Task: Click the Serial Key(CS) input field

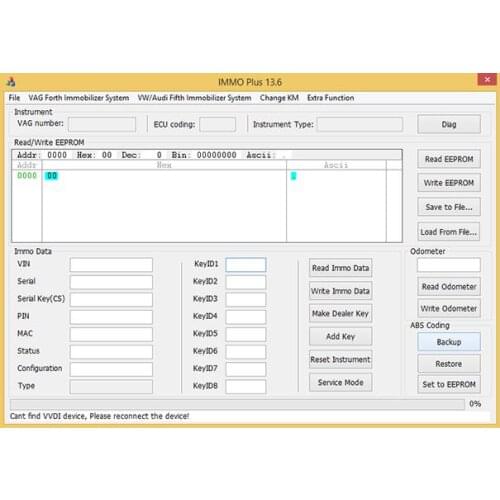Action: (111, 299)
